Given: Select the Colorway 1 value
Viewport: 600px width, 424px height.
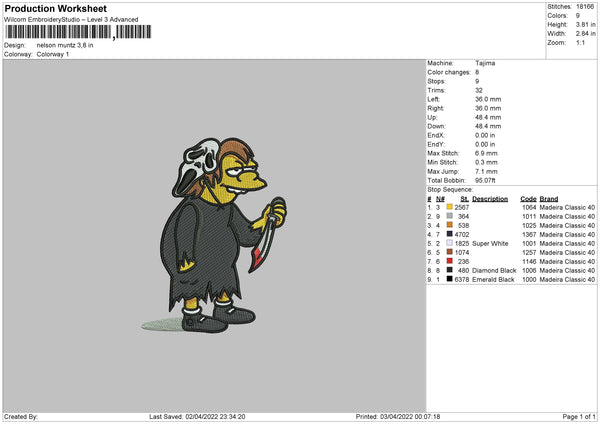Looking at the screenshot, I should coord(53,54).
